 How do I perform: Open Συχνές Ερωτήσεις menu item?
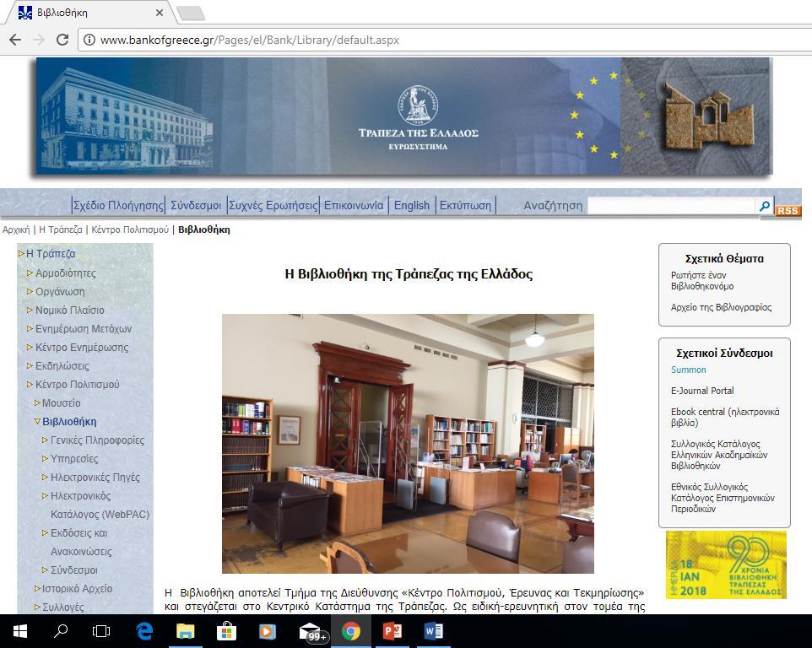click(273, 206)
